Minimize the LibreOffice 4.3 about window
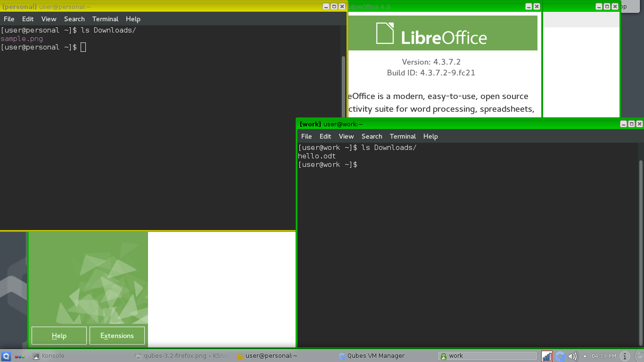This screenshot has height=362, width=644. [x=528, y=7]
